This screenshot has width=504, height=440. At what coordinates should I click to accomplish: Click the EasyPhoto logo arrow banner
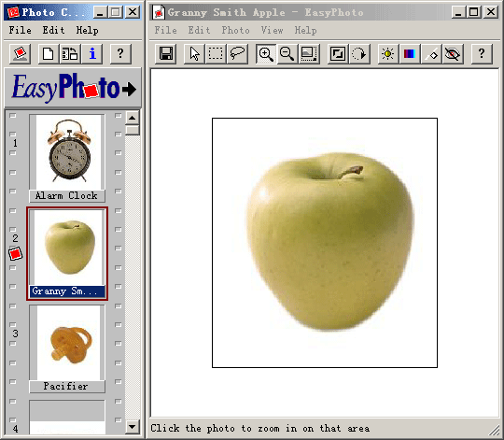tap(73, 88)
